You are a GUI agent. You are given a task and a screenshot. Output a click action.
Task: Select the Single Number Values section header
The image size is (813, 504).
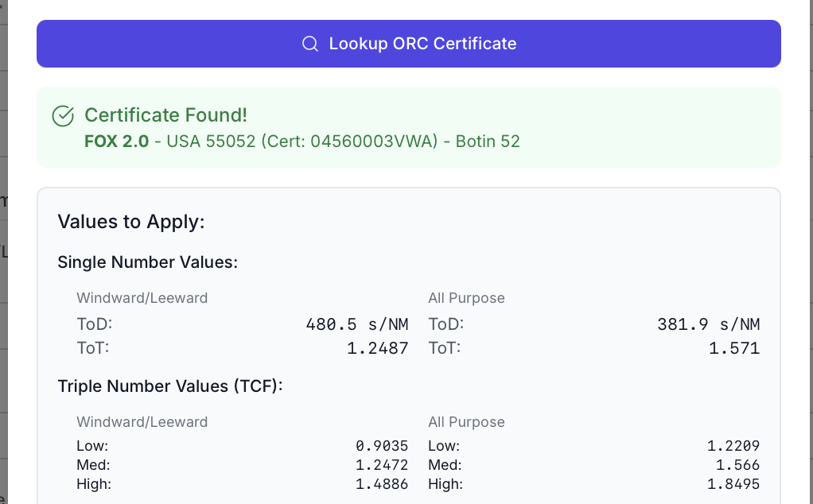[x=147, y=262]
